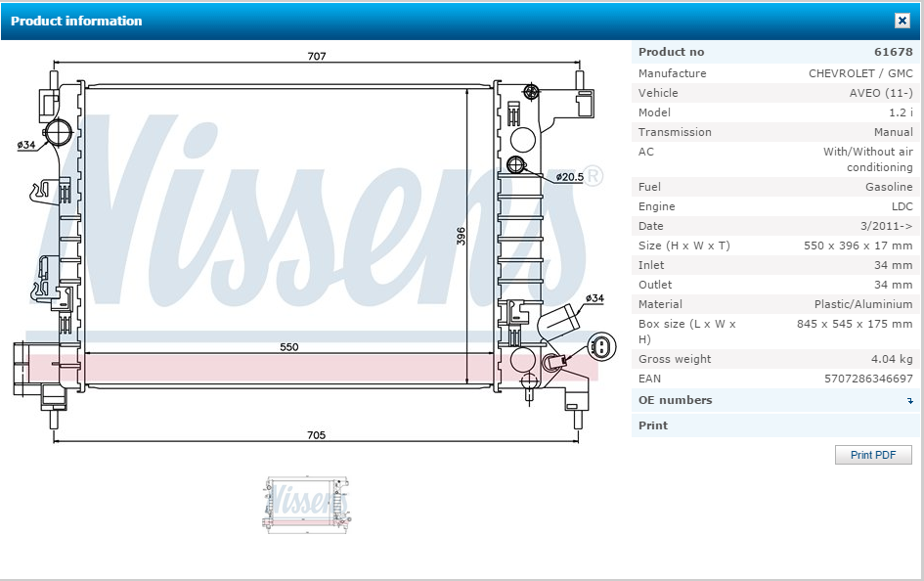
Task: Click the Product information title text
Action: [76, 21]
